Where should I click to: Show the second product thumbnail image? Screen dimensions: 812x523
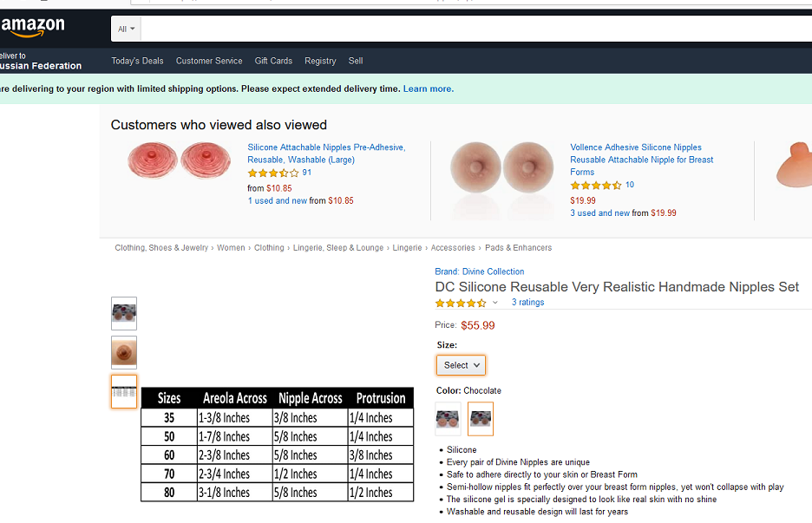(124, 352)
